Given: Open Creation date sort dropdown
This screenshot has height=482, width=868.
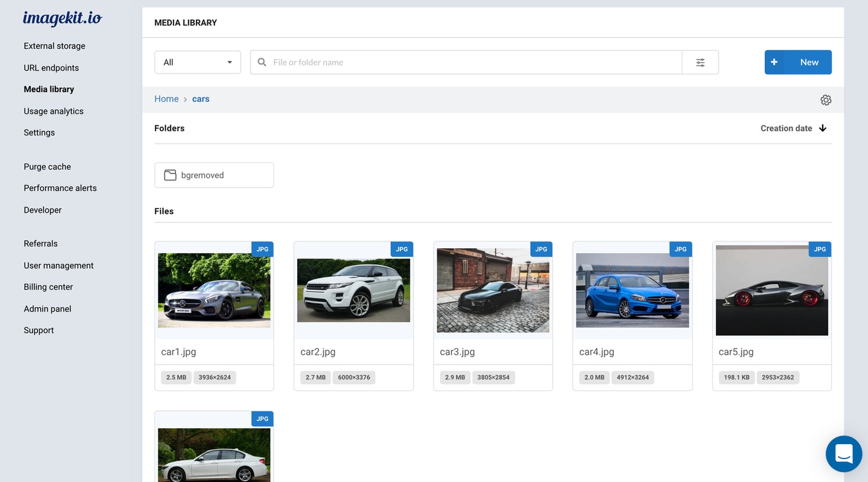Looking at the screenshot, I should (786, 128).
